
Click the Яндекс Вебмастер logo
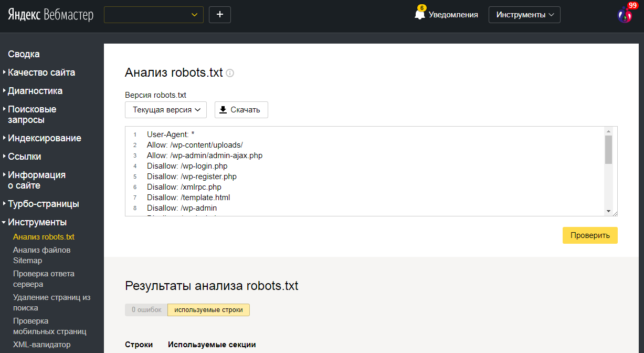50,15
